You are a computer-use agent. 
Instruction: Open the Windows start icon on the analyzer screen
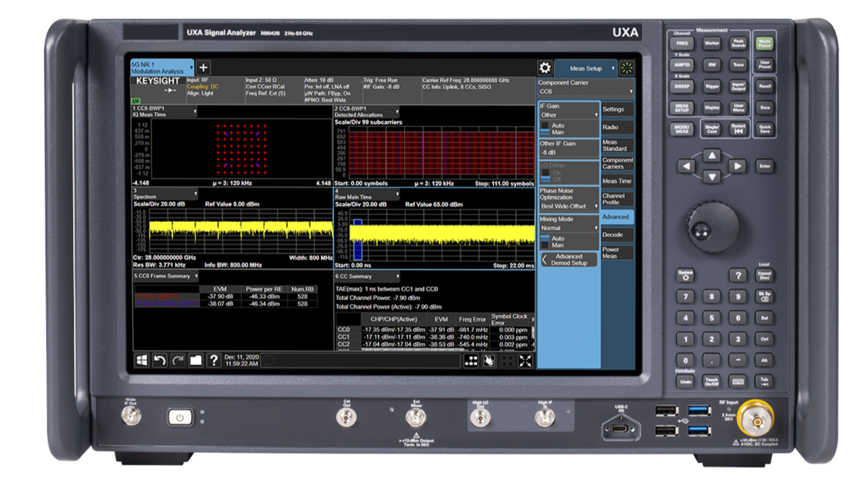pos(142,360)
